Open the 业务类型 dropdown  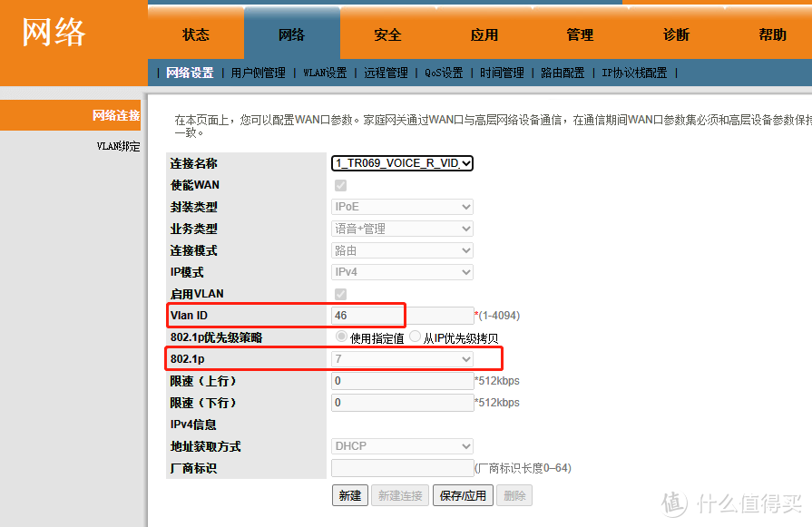click(x=402, y=229)
